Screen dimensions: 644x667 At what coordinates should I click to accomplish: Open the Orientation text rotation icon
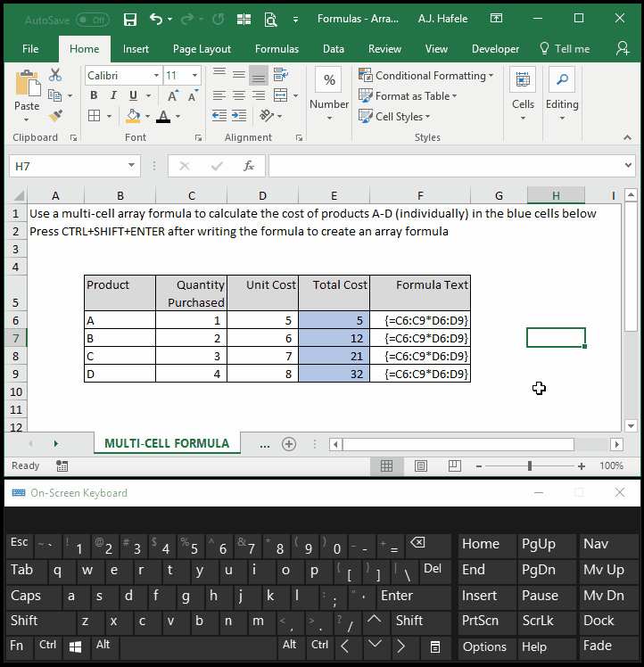(267, 115)
